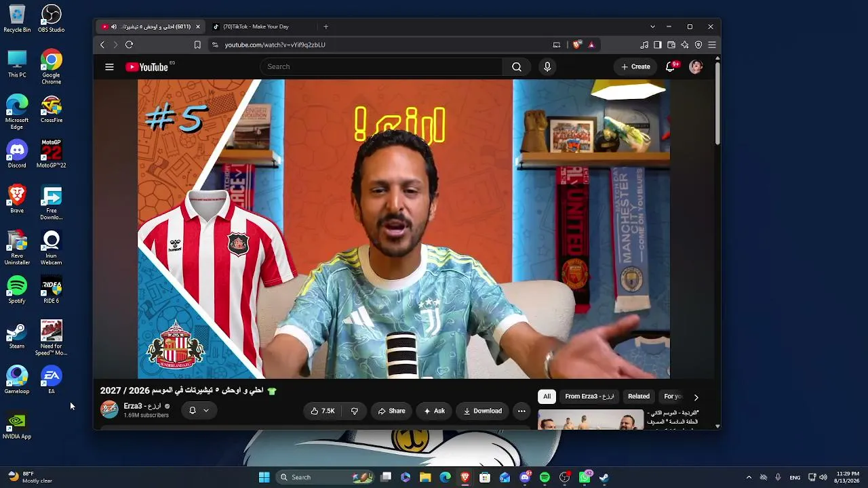Viewport: 868px width, 488px height.
Task: Mute the YouTube tab audio
Action: point(114,26)
